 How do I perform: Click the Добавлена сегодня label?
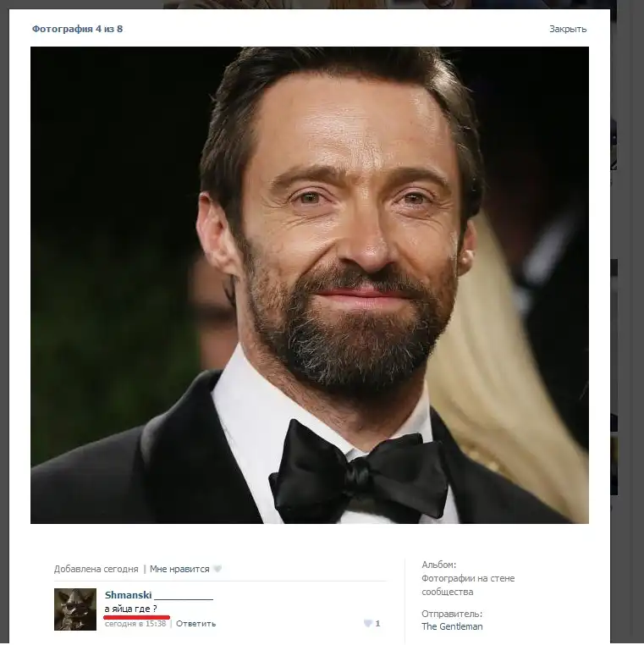[x=96, y=569]
